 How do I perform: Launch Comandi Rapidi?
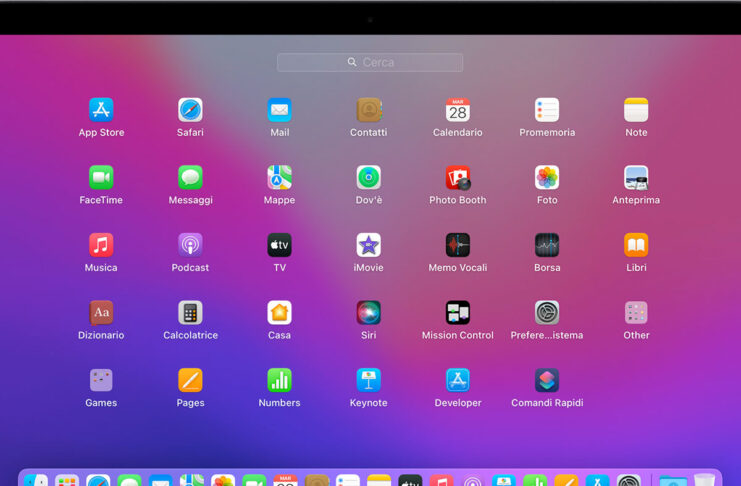[x=547, y=380]
